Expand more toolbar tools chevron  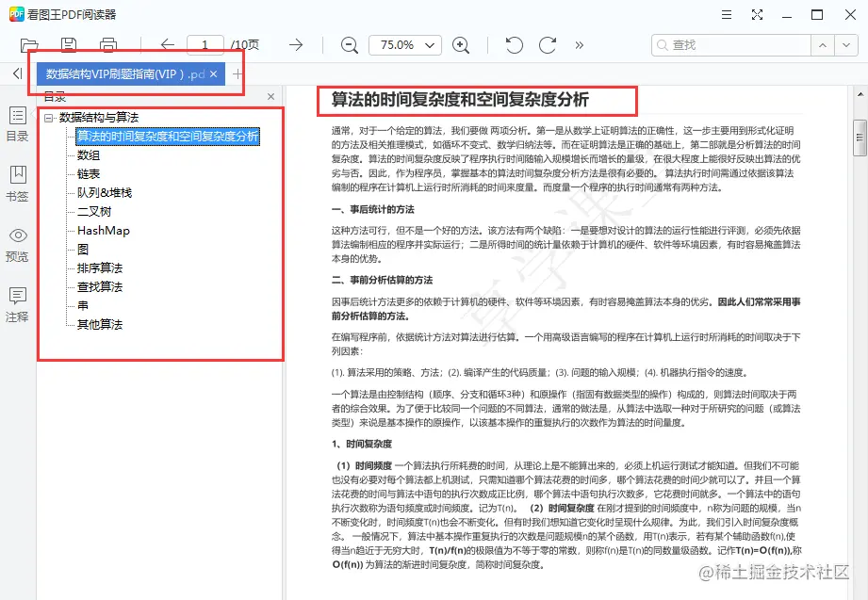pyautogui.click(x=579, y=45)
